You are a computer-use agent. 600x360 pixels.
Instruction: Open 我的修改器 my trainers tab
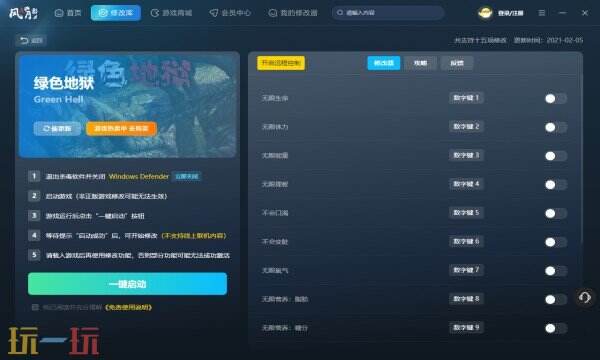(293, 13)
